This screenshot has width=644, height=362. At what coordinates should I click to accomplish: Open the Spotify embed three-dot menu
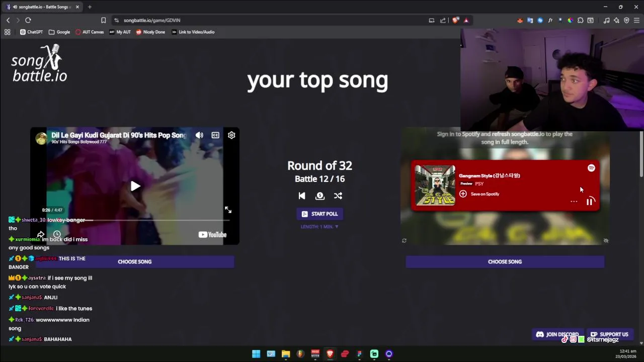tap(574, 202)
